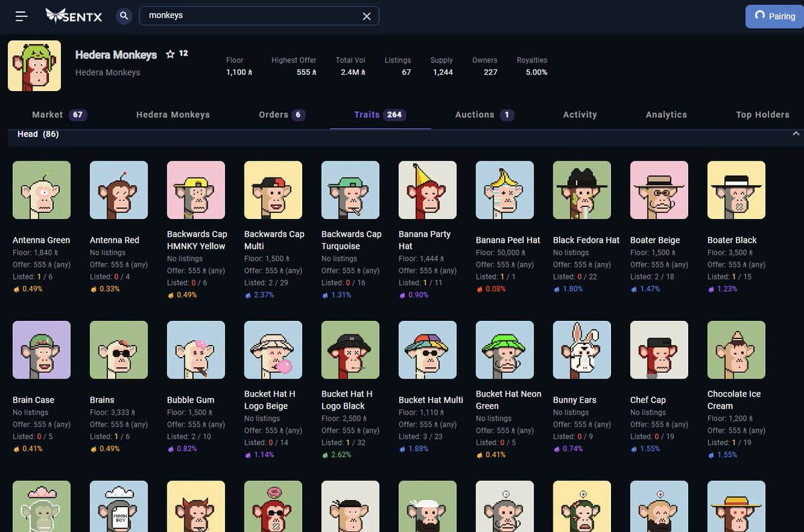Viewport: 804px width, 532px height.
Task: Switch to the Orders tab
Action: pyautogui.click(x=282, y=115)
